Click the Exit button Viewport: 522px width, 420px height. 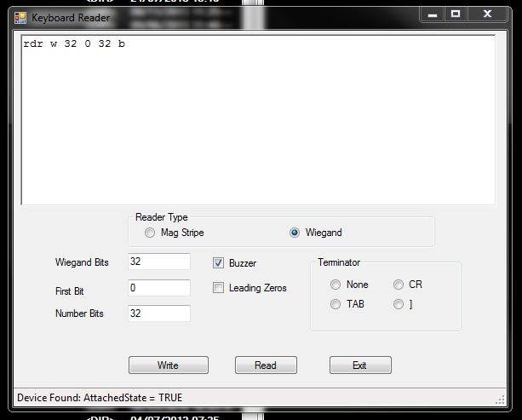pos(360,365)
